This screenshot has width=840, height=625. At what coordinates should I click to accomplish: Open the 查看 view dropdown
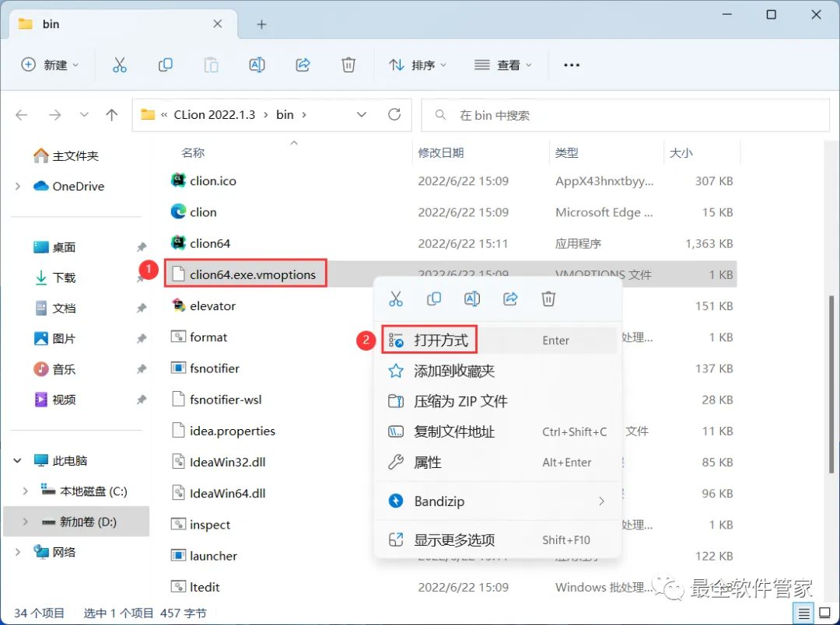[x=503, y=65]
